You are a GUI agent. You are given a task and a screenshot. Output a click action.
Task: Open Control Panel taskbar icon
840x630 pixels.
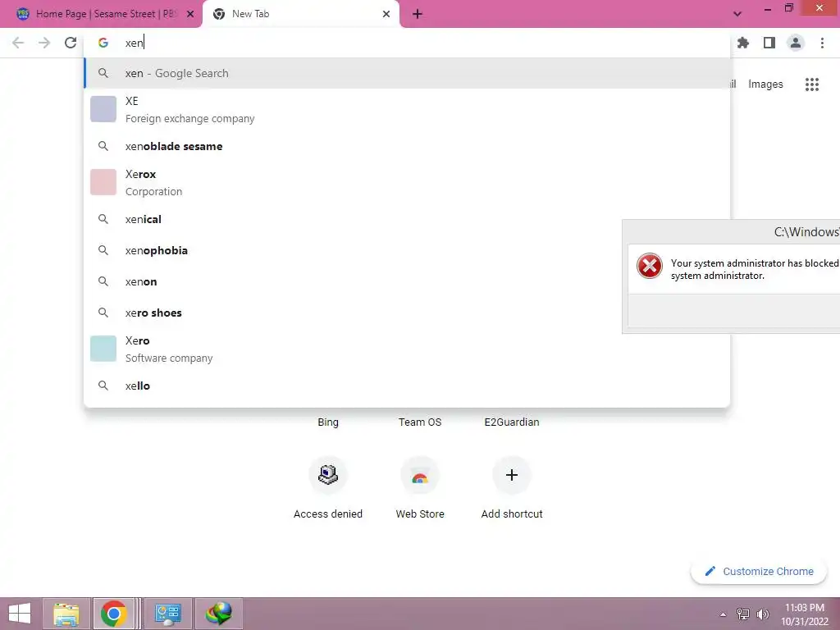click(167, 614)
